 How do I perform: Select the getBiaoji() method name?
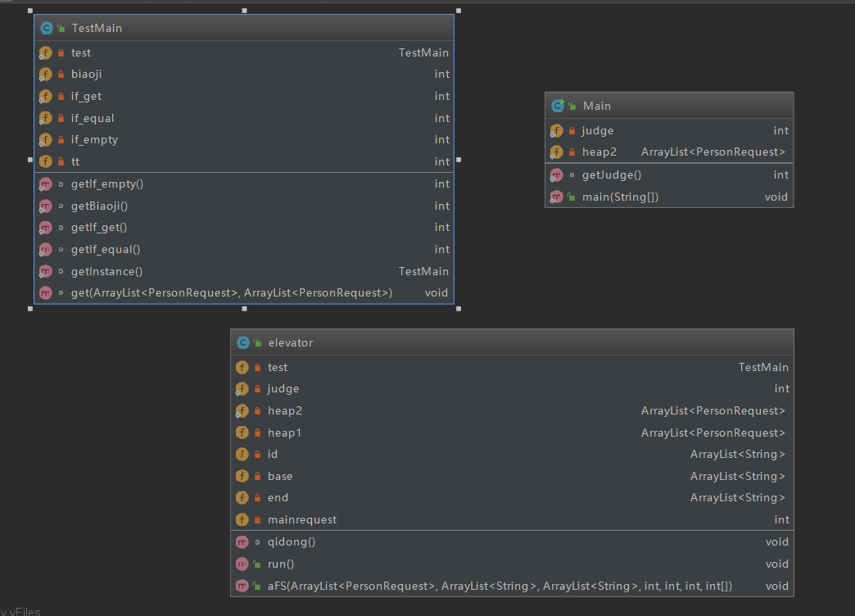click(x=99, y=206)
